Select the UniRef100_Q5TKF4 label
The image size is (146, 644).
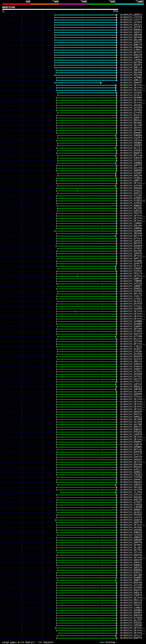[x=131, y=65]
